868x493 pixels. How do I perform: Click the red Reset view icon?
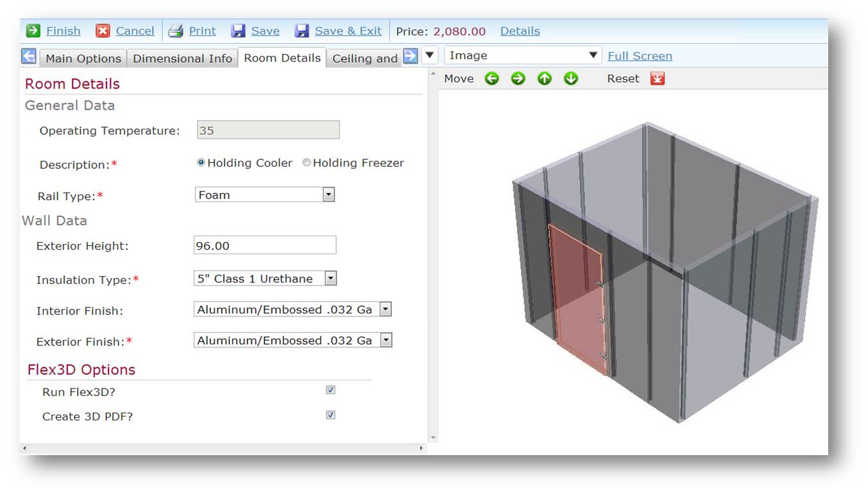tap(657, 78)
